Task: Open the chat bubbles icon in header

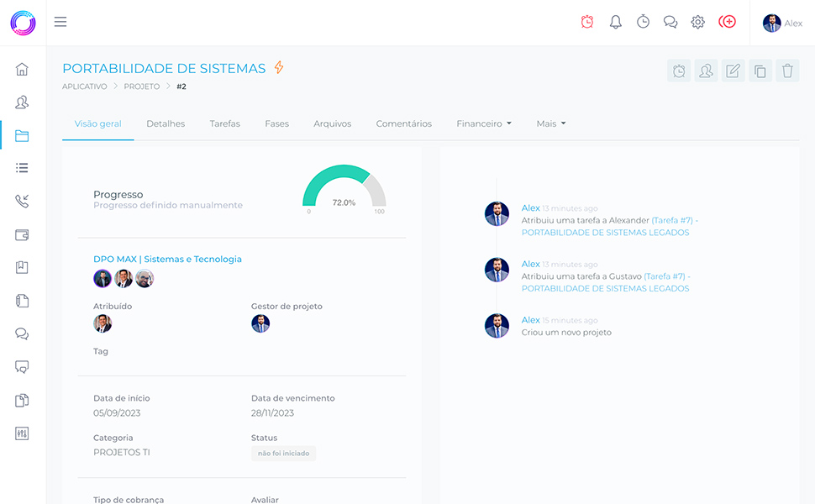Action: click(x=670, y=22)
